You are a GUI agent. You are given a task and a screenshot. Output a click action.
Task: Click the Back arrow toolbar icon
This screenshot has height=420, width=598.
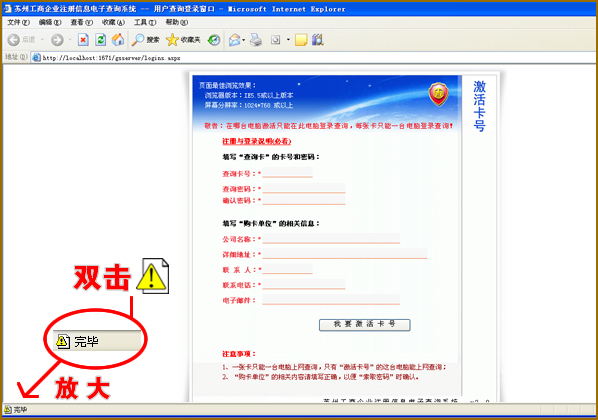[14, 40]
